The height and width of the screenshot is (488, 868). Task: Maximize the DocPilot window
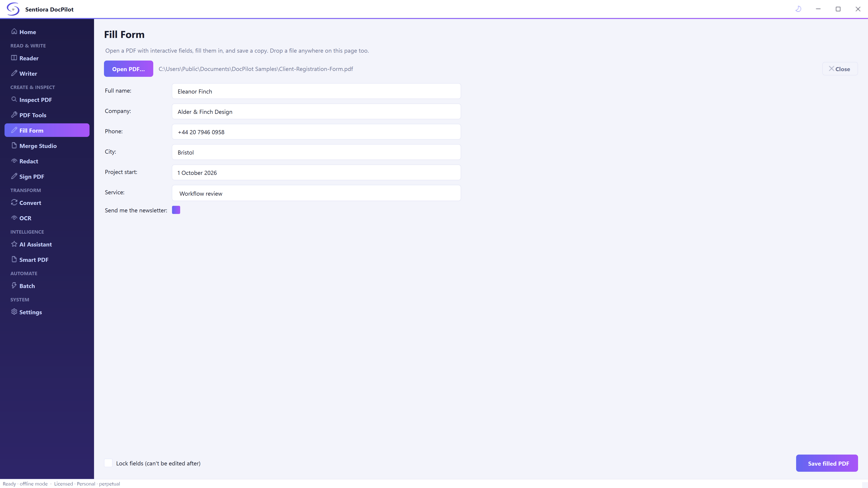coord(838,9)
